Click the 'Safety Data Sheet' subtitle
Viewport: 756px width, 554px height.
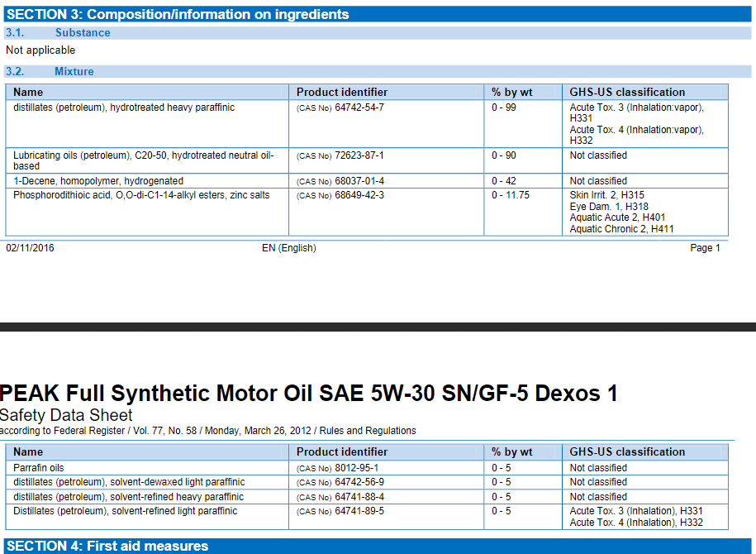coord(66,415)
